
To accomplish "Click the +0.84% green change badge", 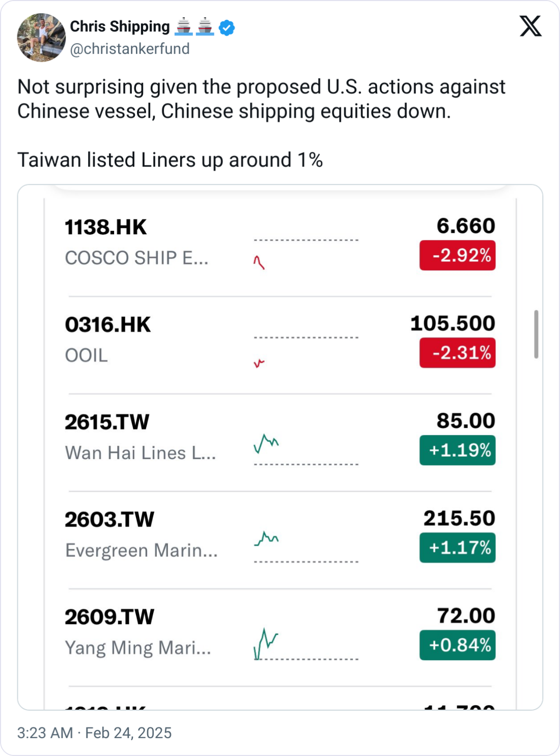I will click(457, 645).
